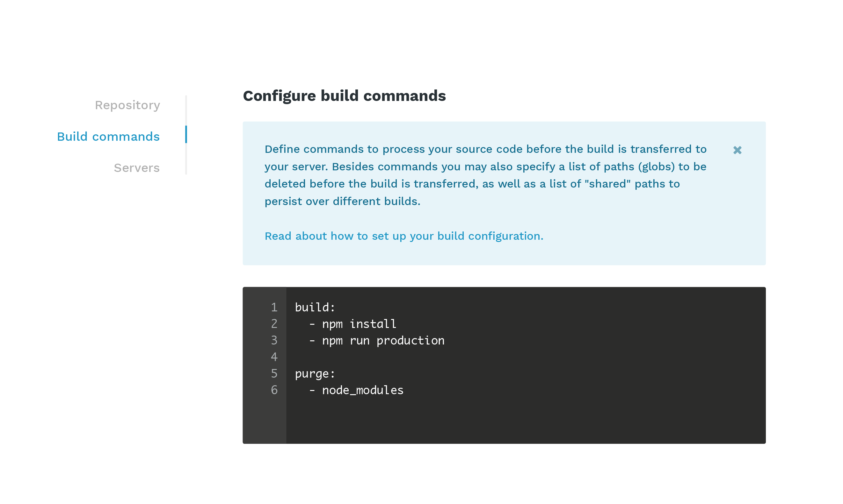This screenshot has height=504, width=843.
Task: Click the "- npm install" command line
Action: click(x=353, y=323)
